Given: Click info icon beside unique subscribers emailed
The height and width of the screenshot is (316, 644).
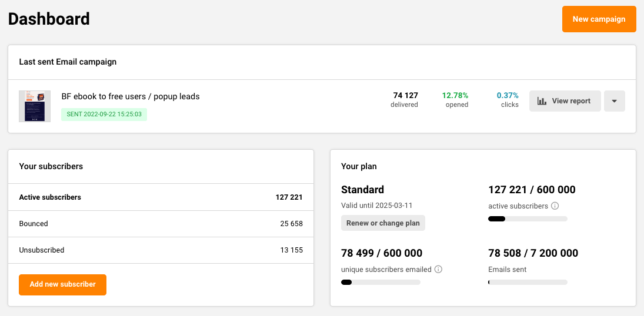Looking at the screenshot, I should tap(438, 270).
